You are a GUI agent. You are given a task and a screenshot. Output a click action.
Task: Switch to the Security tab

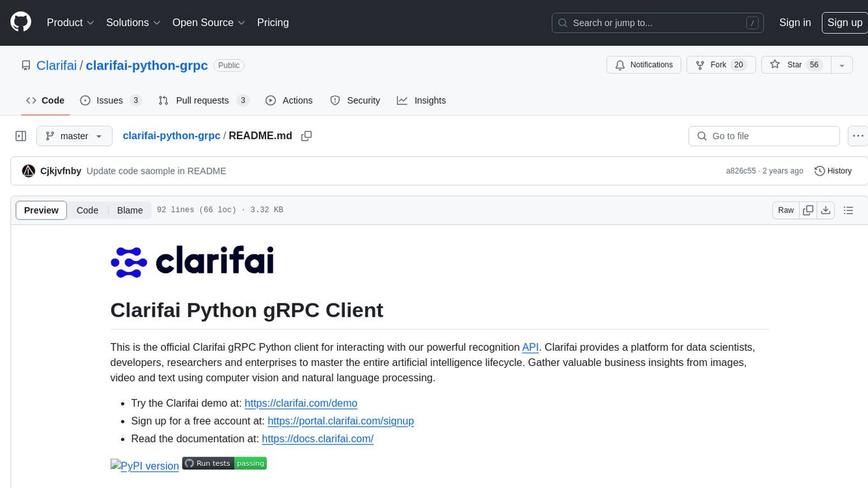coord(355,100)
